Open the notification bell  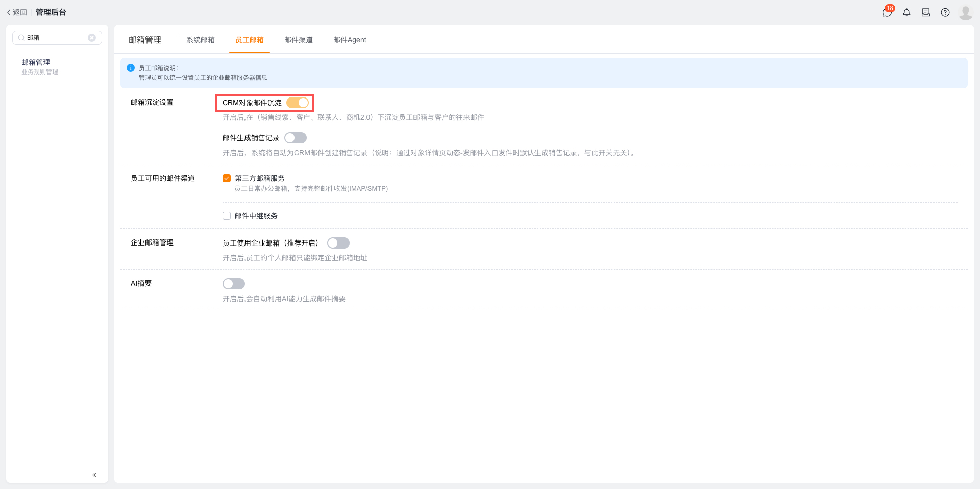pos(906,12)
